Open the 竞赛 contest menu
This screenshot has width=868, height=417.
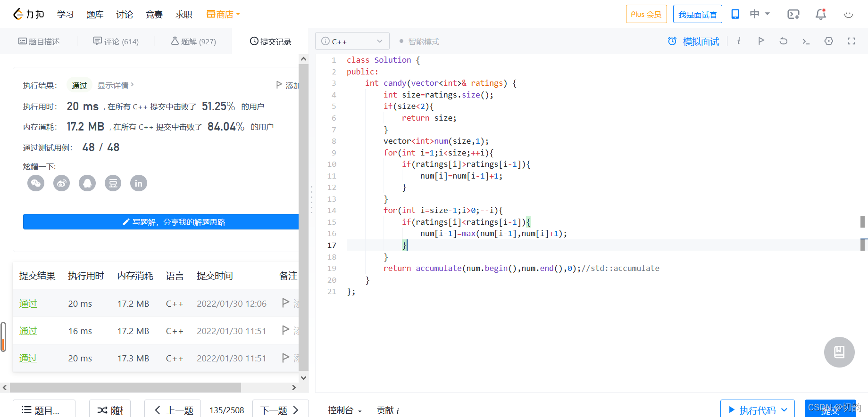point(154,14)
